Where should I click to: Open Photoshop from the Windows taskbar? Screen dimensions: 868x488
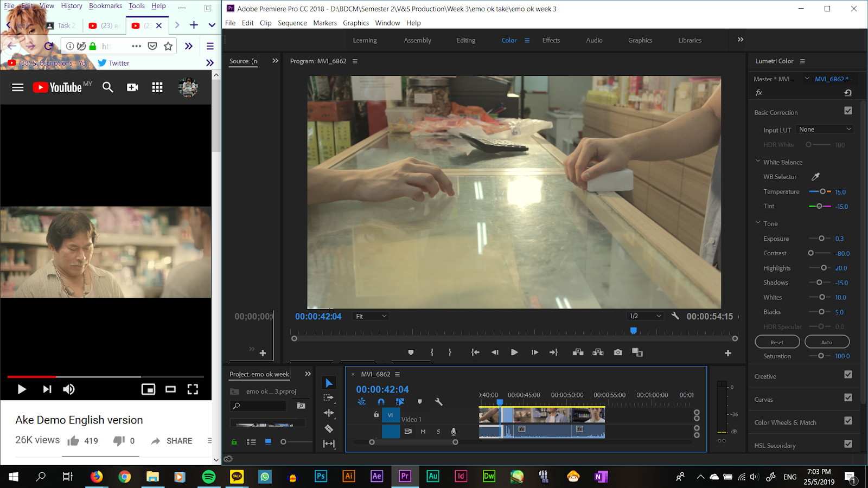tap(321, 477)
